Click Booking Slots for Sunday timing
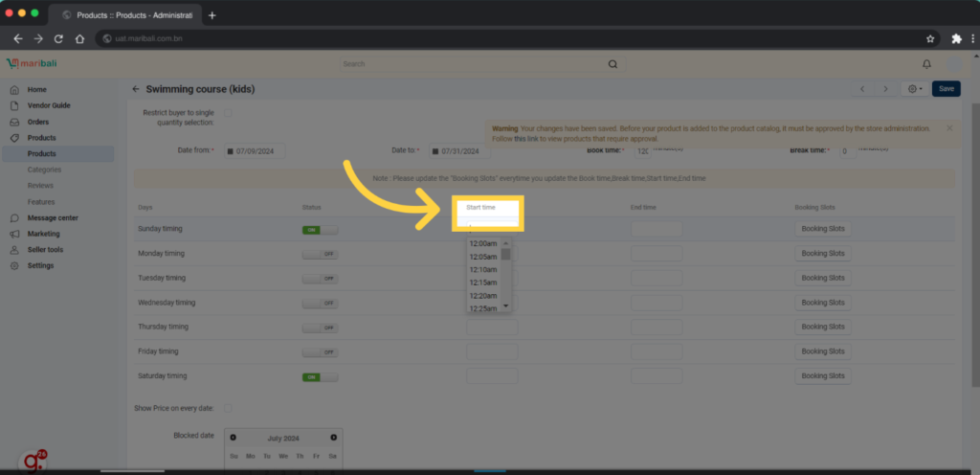Screen dimensions: 980x475 823,229
